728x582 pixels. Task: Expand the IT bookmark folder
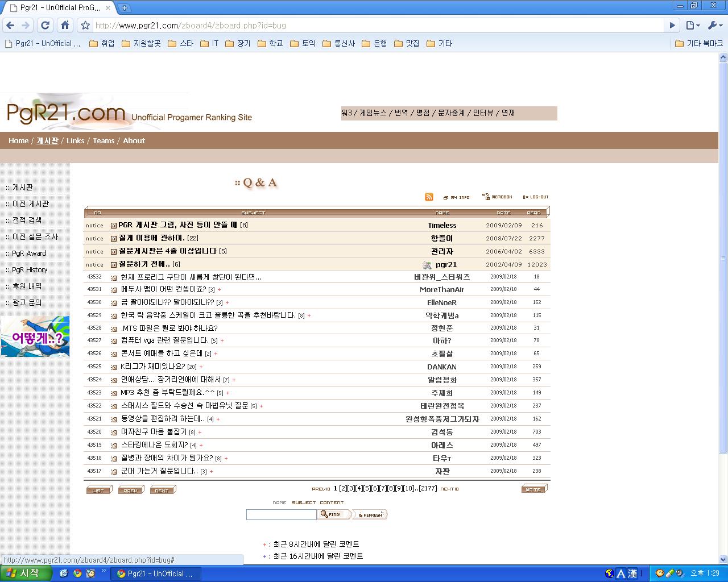(x=209, y=43)
